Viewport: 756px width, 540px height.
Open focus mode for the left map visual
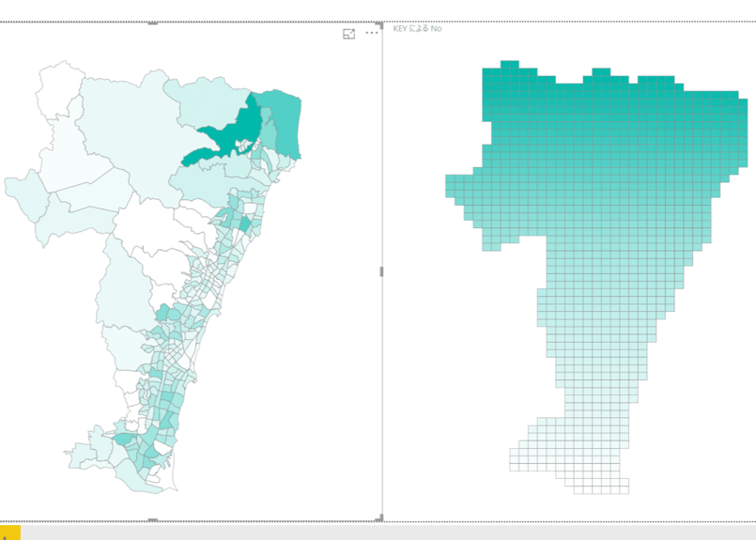pos(348,34)
